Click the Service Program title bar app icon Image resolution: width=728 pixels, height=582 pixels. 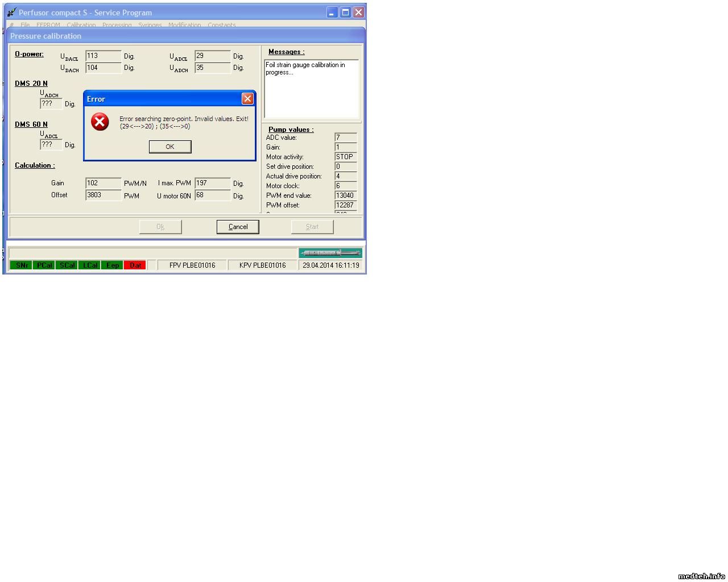click(11, 13)
